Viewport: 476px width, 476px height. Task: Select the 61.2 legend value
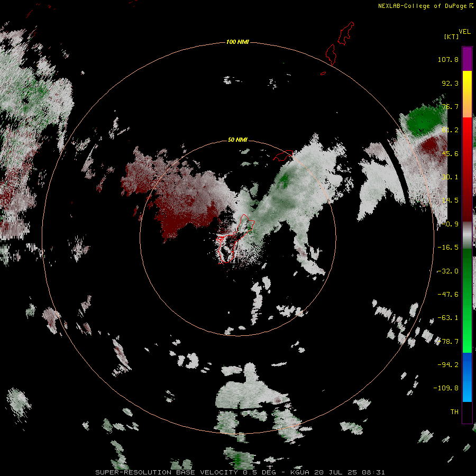point(450,130)
